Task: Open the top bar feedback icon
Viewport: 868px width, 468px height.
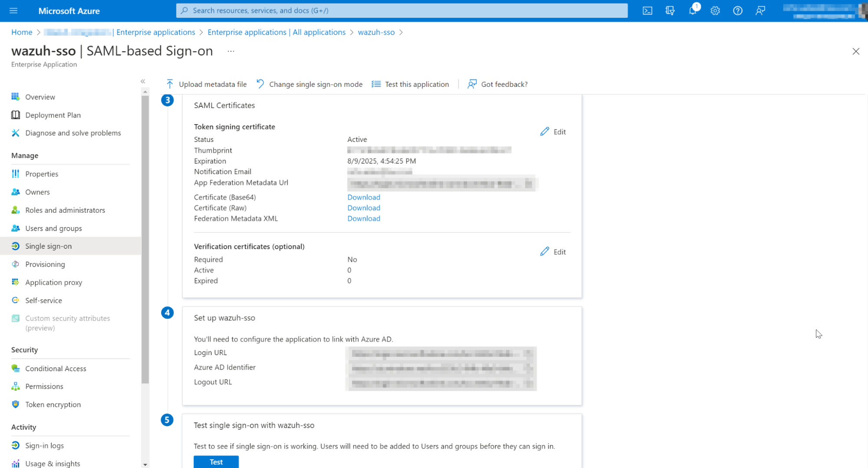Action: click(760, 10)
